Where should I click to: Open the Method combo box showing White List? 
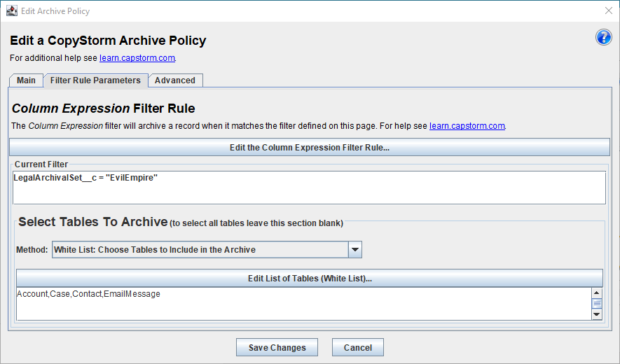(x=207, y=250)
